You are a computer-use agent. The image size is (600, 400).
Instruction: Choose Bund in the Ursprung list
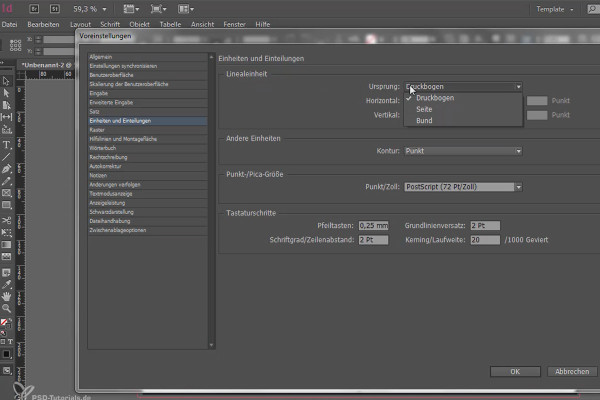pyautogui.click(x=463, y=121)
